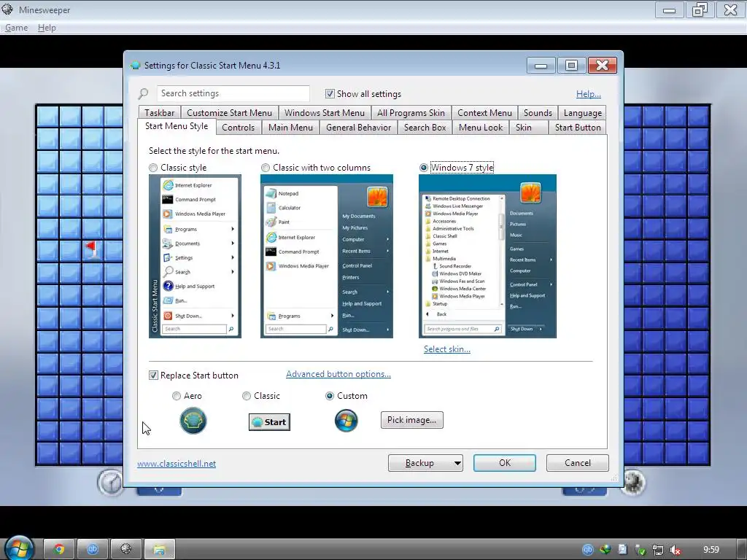Select the Classic style radio button
This screenshot has width=747, height=560.
pos(153,168)
